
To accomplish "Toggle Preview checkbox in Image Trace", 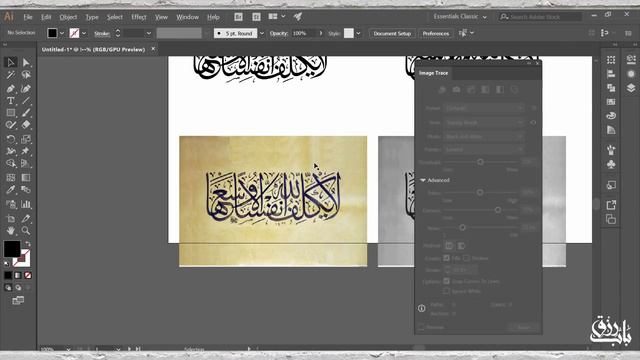I will (422, 327).
